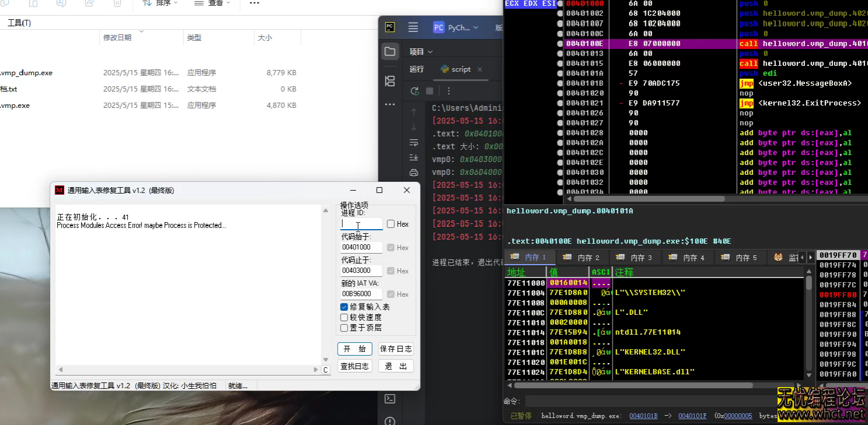Viewport: 868px width, 425px height.
Task: Open the PyCharm project selector dropdown
Action: [457, 26]
